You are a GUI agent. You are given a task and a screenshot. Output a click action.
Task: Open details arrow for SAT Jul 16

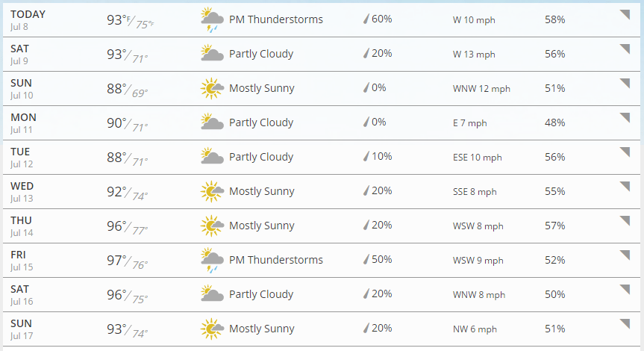(625, 289)
